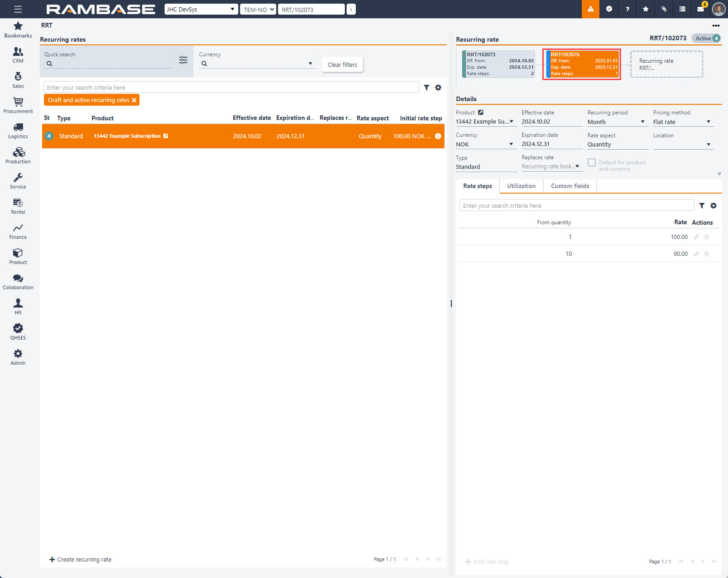Click the filter funnel icon in Rate steps

701,206
